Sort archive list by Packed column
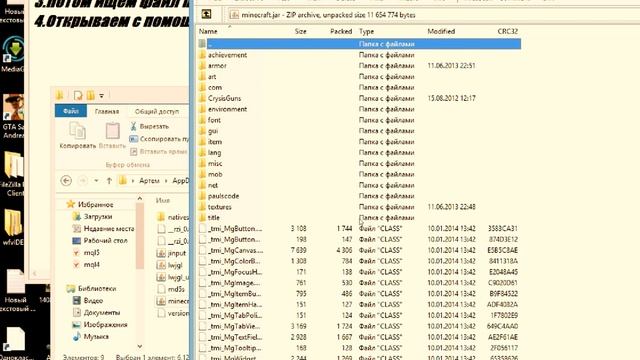This screenshot has width=640, height=360. pyautogui.click(x=341, y=31)
